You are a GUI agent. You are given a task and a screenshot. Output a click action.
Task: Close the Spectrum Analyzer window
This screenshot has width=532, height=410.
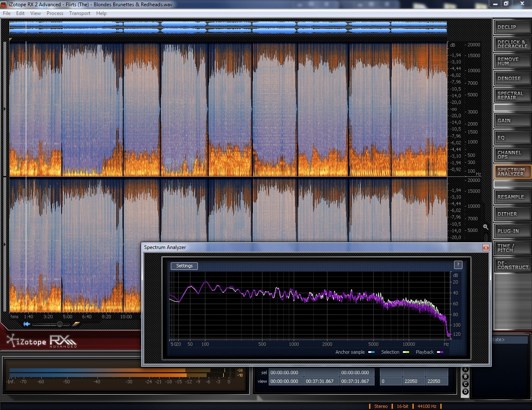point(485,247)
